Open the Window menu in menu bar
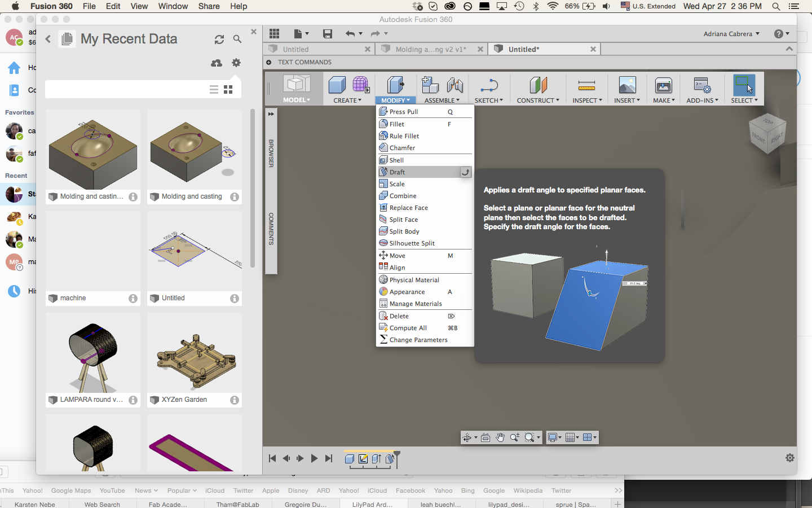This screenshot has width=812, height=508. pyautogui.click(x=173, y=6)
